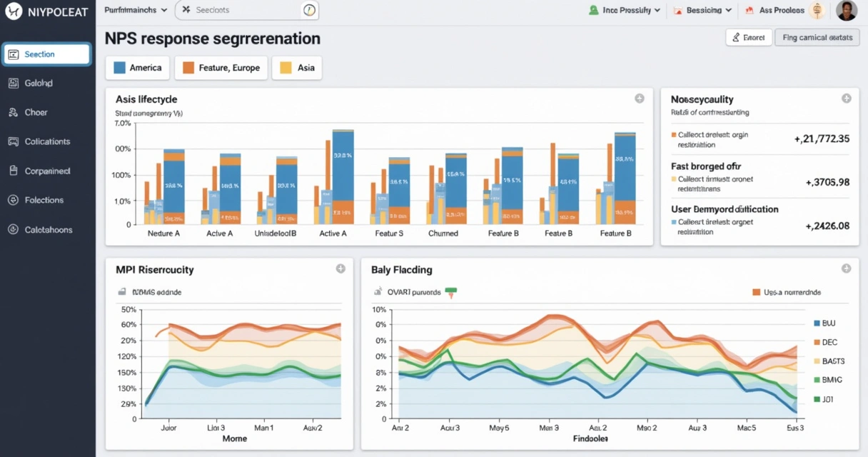Click the Fing camical eiatats button
The height and width of the screenshot is (457, 868).
(817, 38)
